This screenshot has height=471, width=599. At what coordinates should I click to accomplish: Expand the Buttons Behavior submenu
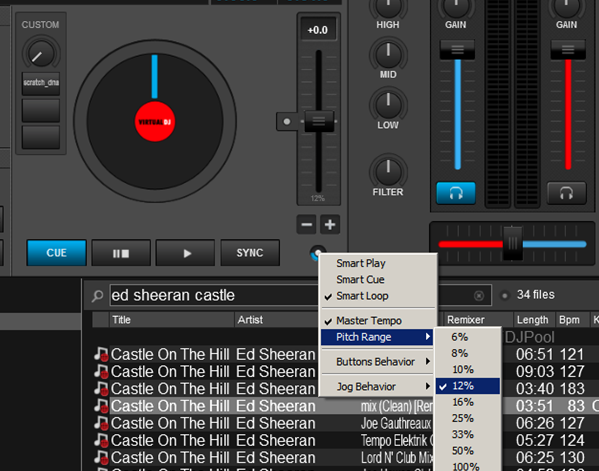click(x=378, y=361)
